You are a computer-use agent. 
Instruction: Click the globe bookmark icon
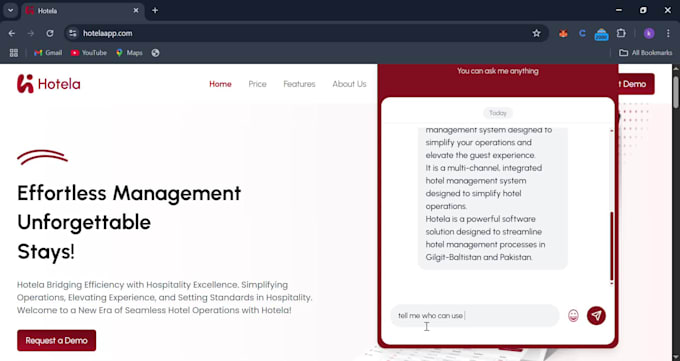[155, 53]
